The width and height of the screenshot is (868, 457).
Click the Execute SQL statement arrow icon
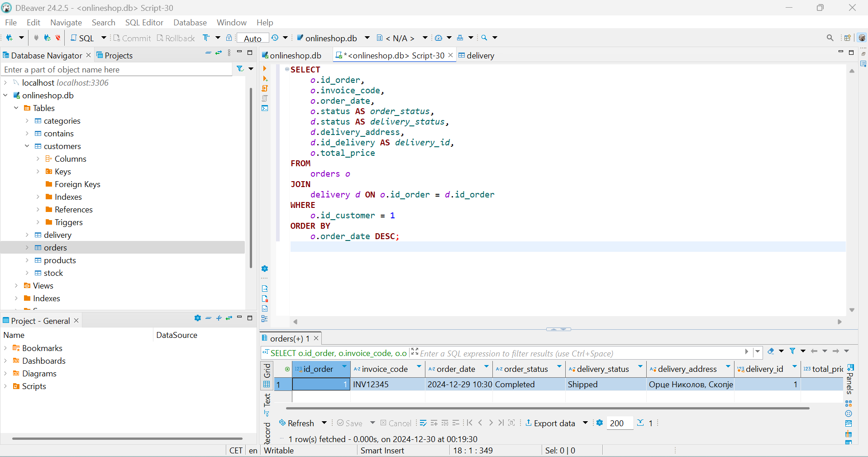pyautogui.click(x=265, y=69)
